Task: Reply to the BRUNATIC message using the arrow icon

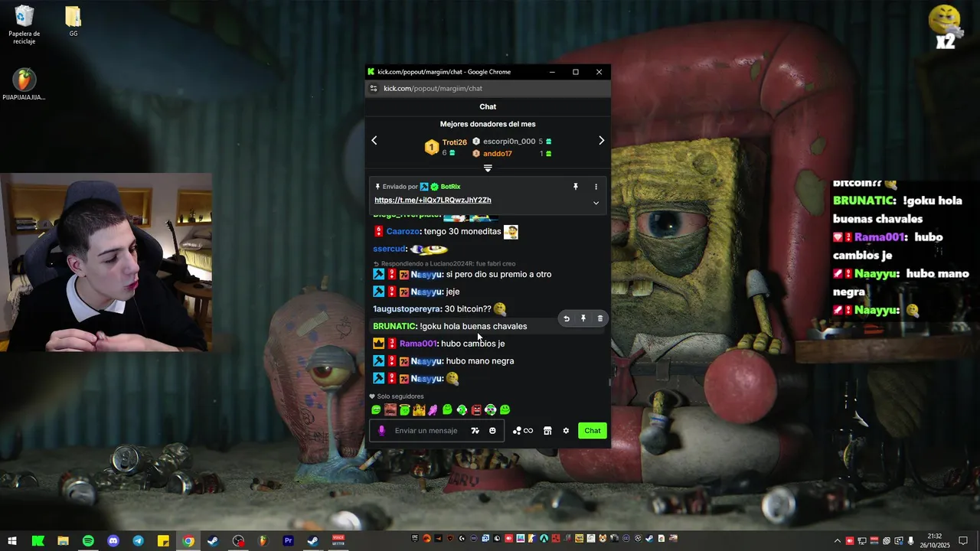Action: pyautogui.click(x=567, y=318)
